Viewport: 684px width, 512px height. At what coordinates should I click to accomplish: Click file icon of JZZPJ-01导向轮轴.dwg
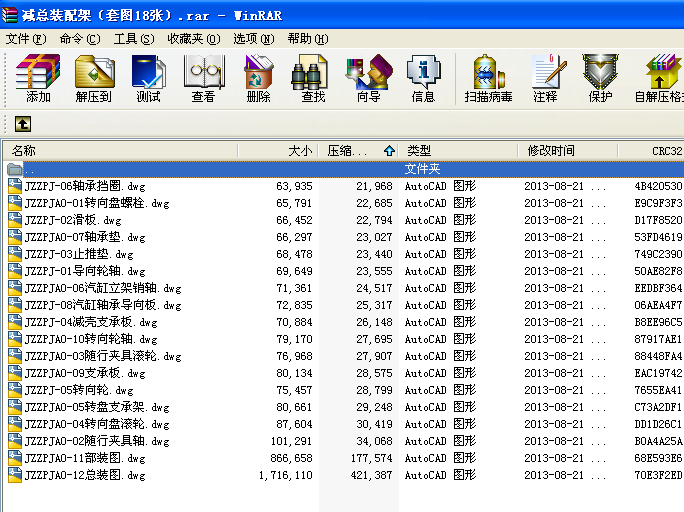[15, 271]
